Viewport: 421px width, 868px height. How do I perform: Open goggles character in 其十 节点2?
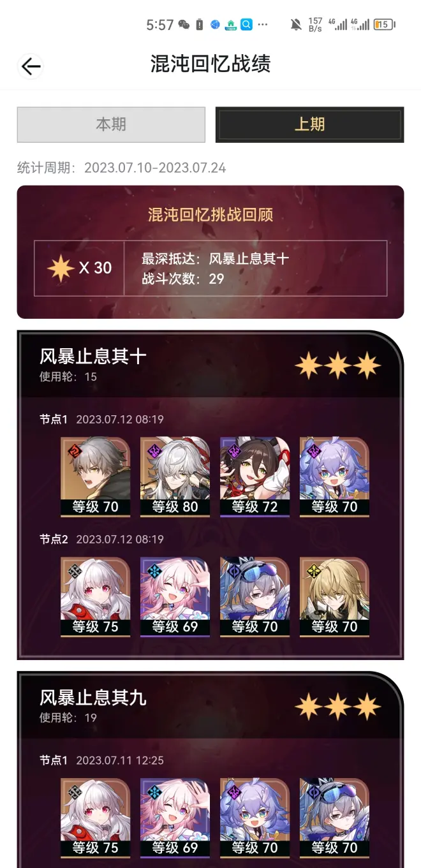coord(255,597)
